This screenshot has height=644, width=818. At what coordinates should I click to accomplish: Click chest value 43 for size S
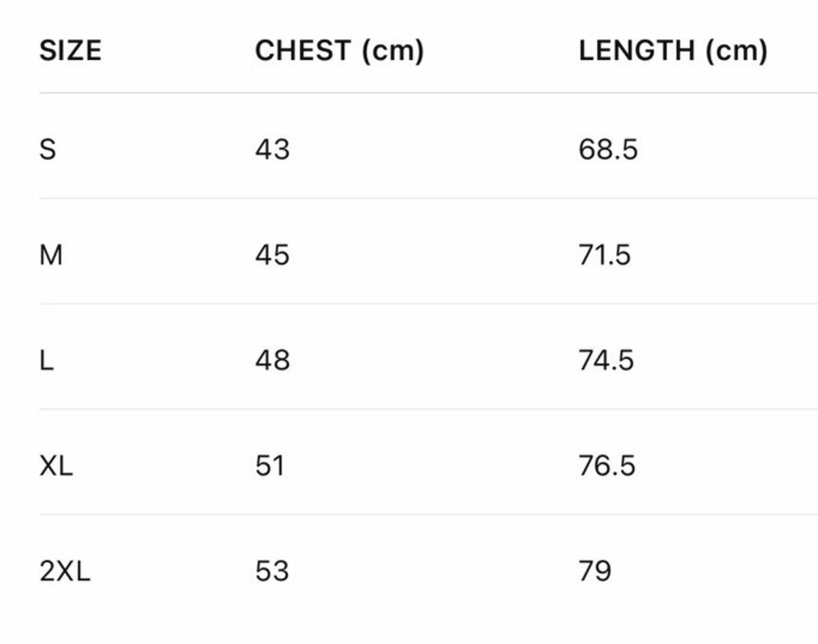pyautogui.click(x=272, y=149)
